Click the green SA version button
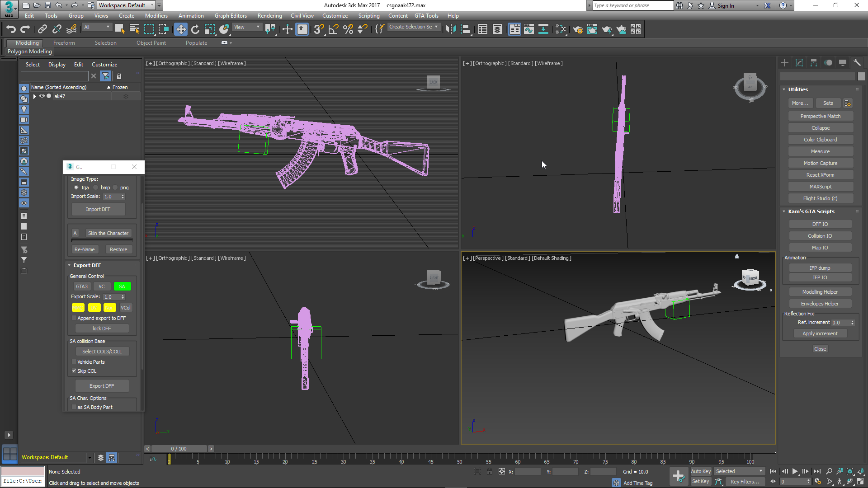Image resolution: width=868 pixels, height=488 pixels. [122, 286]
